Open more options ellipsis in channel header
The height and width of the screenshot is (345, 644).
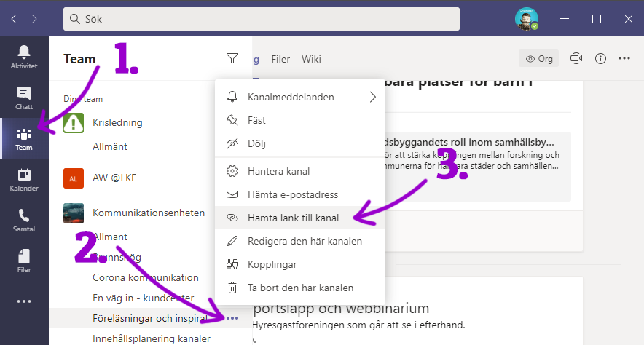(624, 59)
